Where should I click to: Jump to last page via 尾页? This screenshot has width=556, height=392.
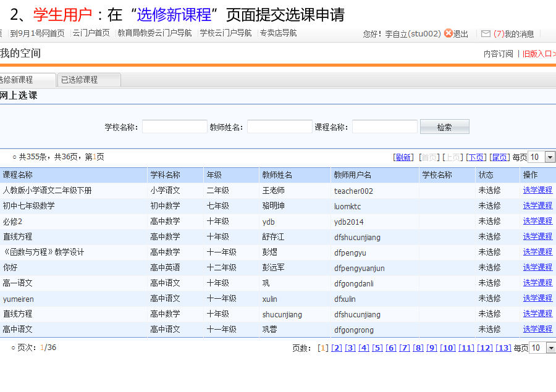[x=500, y=157]
